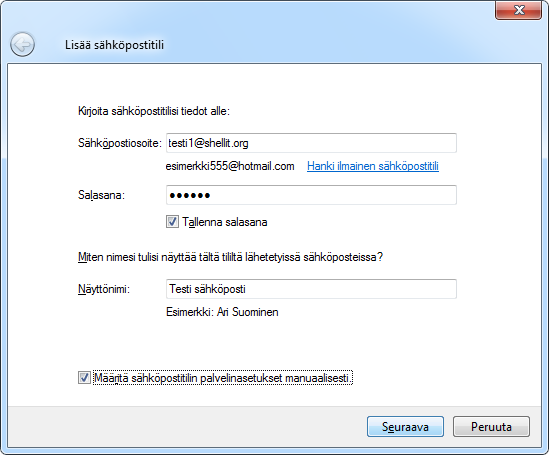This screenshot has height=455, width=549.
Task: Click the Sähköpostiosoite: field label
Action: point(120,143)
